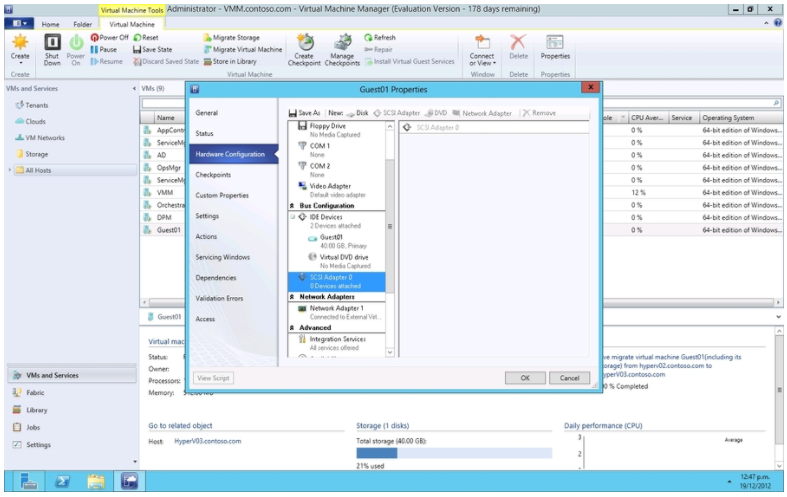787x497 pixels.
Task: Click Save State in the ribbon
Action: [x=153, y=50]
